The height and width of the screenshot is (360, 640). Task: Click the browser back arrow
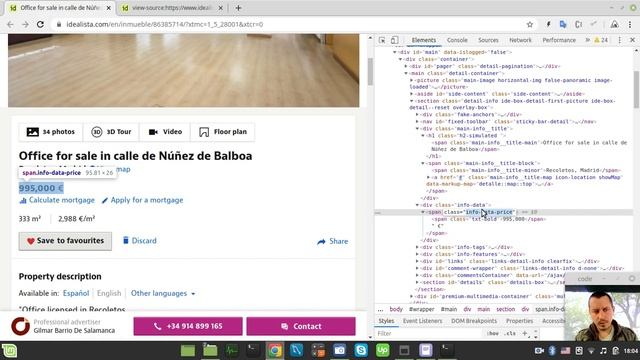coord(10,24)
